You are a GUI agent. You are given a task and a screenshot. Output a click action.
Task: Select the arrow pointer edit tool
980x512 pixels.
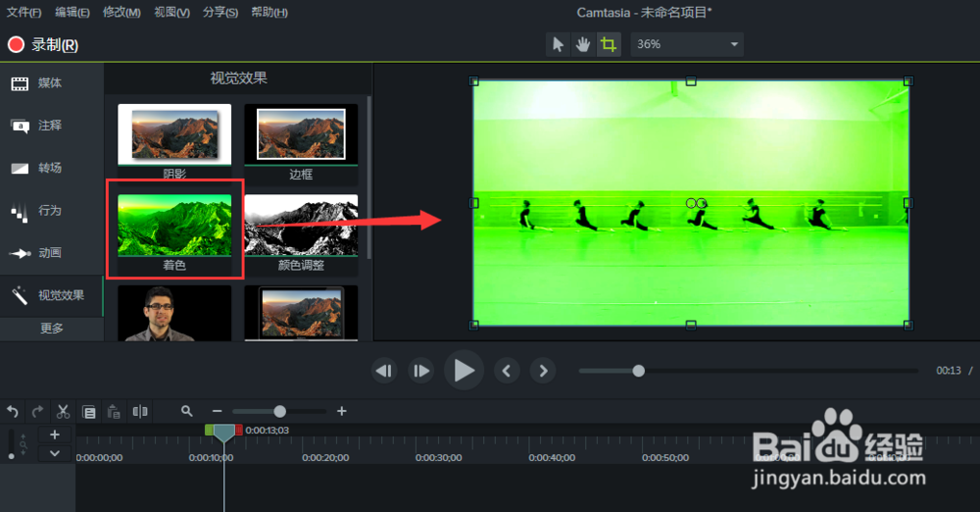coord(559,44)
